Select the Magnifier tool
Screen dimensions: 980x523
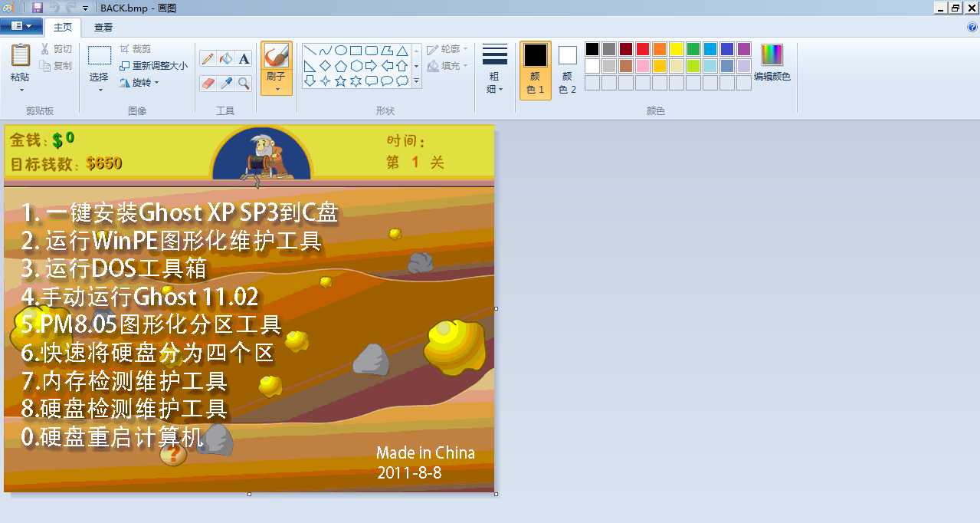[244, 83]
